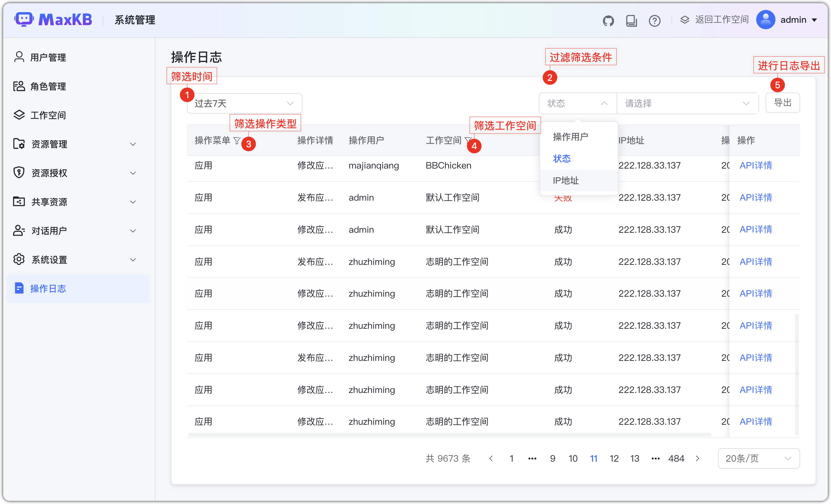Open 用户管理 in the sidebar
This screenshot has width=831, height=504.
(x=78, y=57)
